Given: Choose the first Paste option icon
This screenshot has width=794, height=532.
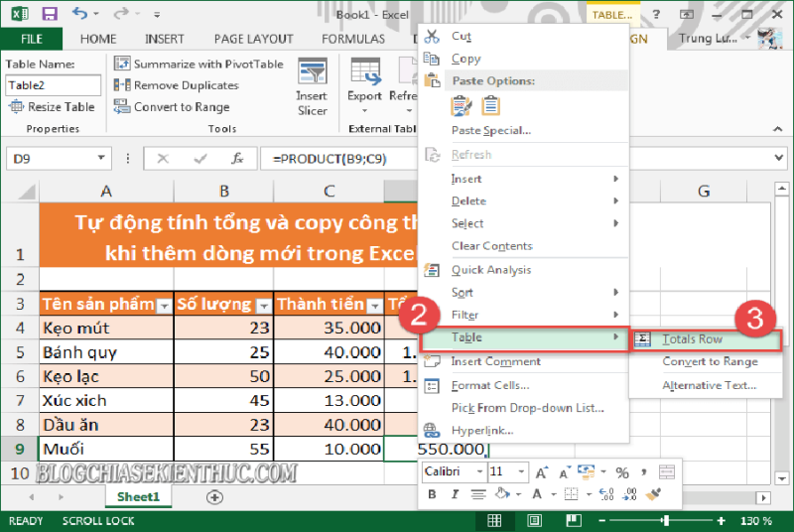Looking at the screenshot, I should [461, 106].
